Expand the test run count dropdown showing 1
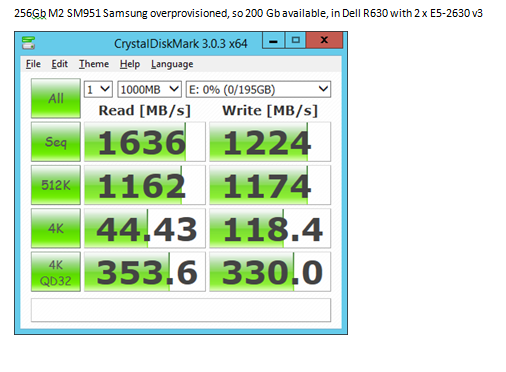 (x=98, y=89)
